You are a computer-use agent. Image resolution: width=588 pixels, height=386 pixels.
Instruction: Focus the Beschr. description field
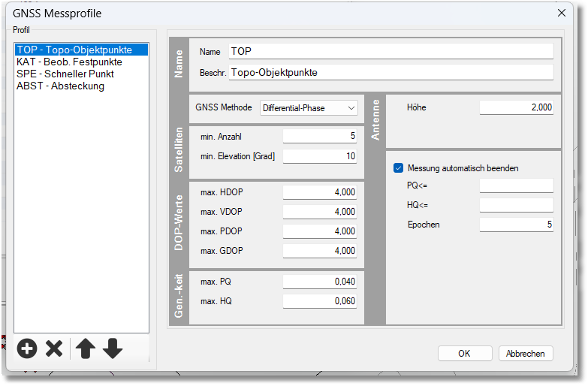(390, 73)
